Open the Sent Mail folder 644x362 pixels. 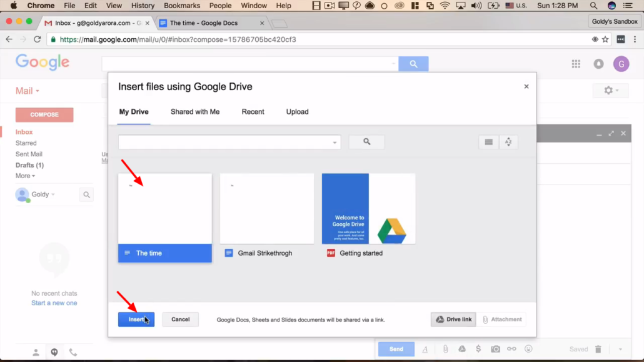pos(29,154)
